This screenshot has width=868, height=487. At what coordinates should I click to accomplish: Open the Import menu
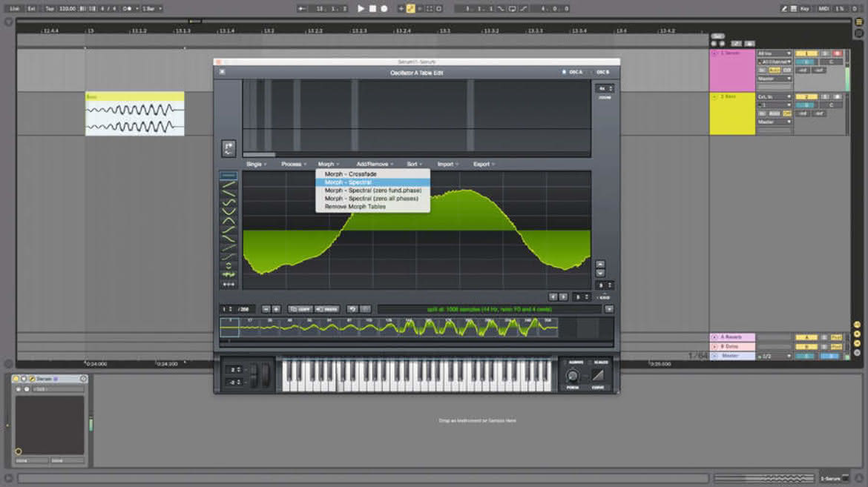pyautogui.click(x=447, y=164)
